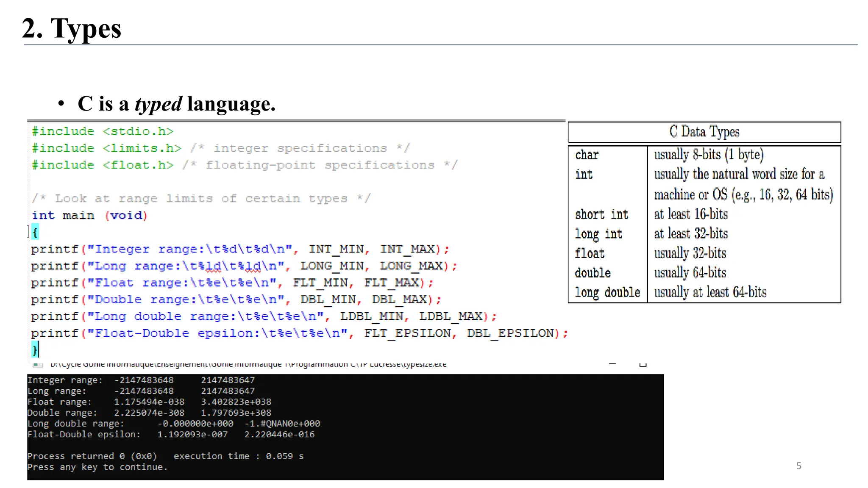Screen dimensions: 868x488
Task: Maximize the typesize.exe console window
Action: [x=643, y=364]
